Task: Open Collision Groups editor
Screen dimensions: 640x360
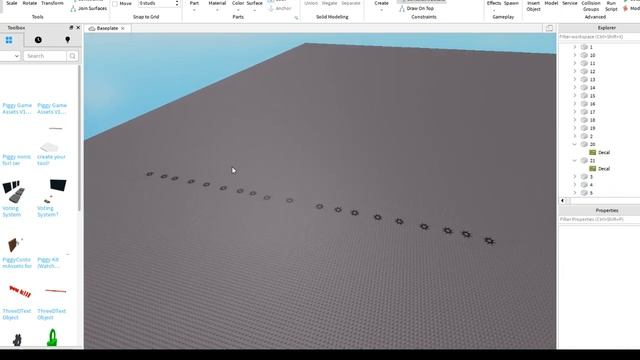Action: 591,6
